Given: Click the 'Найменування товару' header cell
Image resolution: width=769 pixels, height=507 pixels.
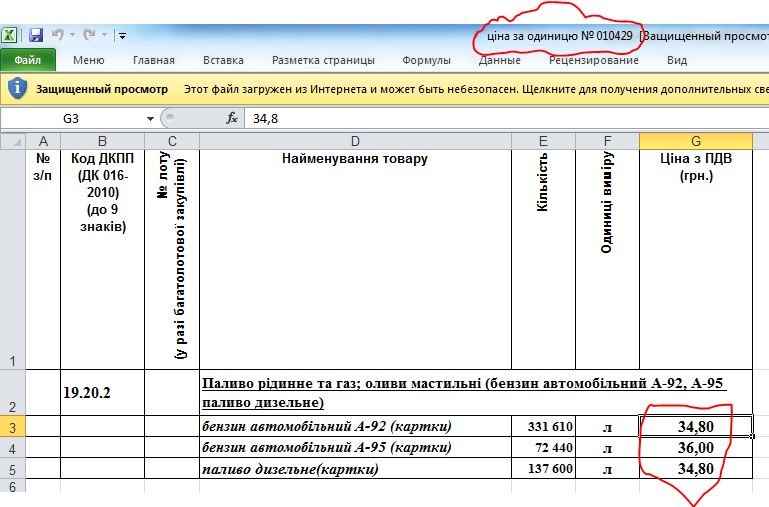Looking at the screenshot, I should pos(356,259).
